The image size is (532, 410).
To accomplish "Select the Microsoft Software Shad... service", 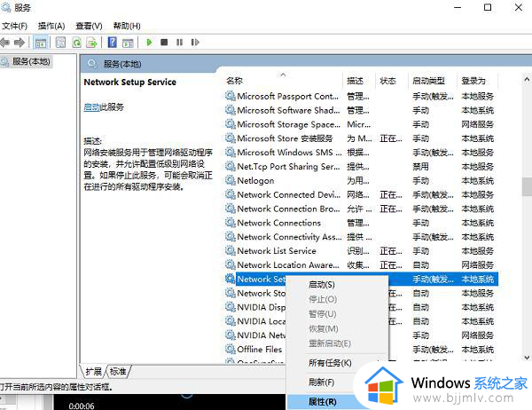I will (x=362, y=110).
